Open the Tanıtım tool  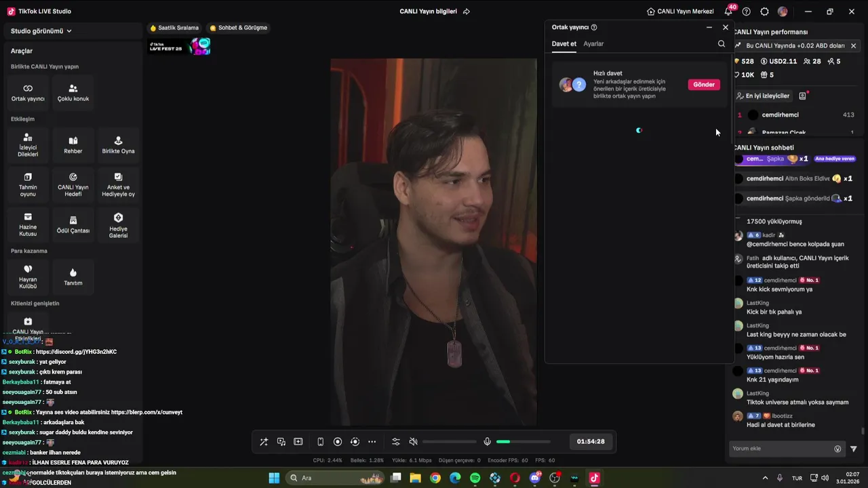coord(73,277)
